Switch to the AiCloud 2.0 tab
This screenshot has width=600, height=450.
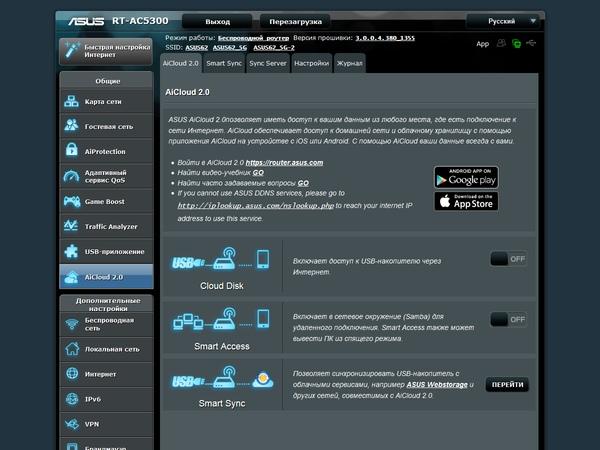tap(181, 63)
